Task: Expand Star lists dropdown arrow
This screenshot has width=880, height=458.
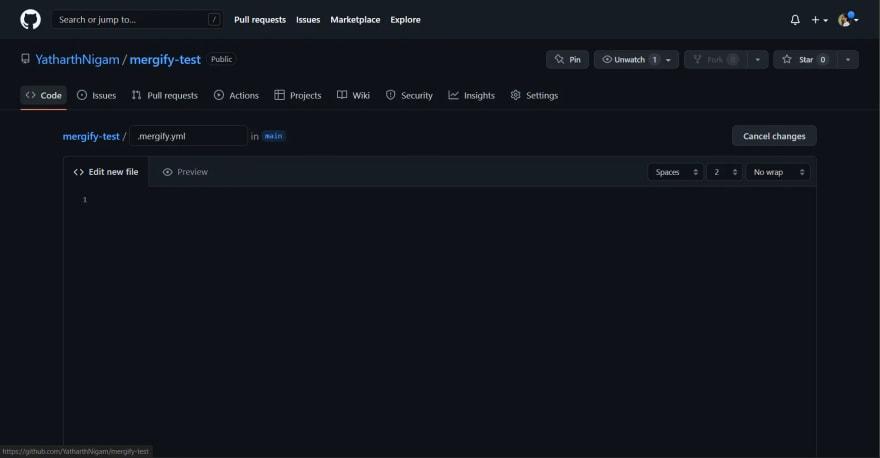Action: tap(848, 59)
